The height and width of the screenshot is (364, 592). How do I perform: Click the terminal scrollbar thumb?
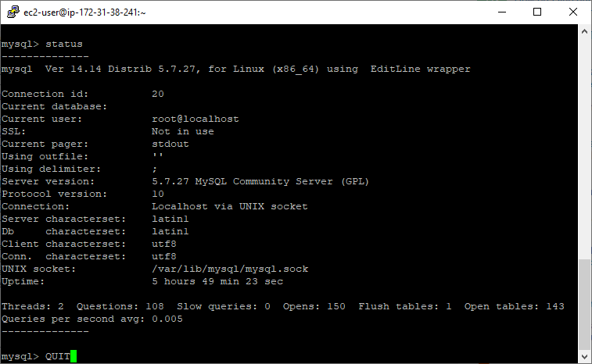click(584, 305)
